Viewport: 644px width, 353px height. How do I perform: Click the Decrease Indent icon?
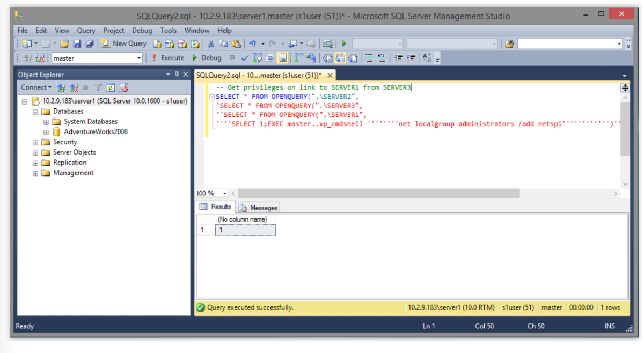(x=398, y=57)
